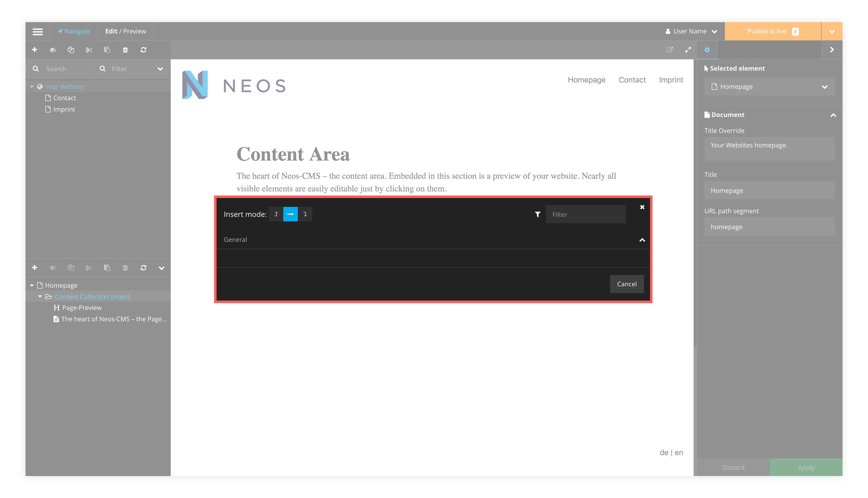This screenshot has width=868, height=498.
Task: Open User Name dropdown
Action: pos(691,31)
